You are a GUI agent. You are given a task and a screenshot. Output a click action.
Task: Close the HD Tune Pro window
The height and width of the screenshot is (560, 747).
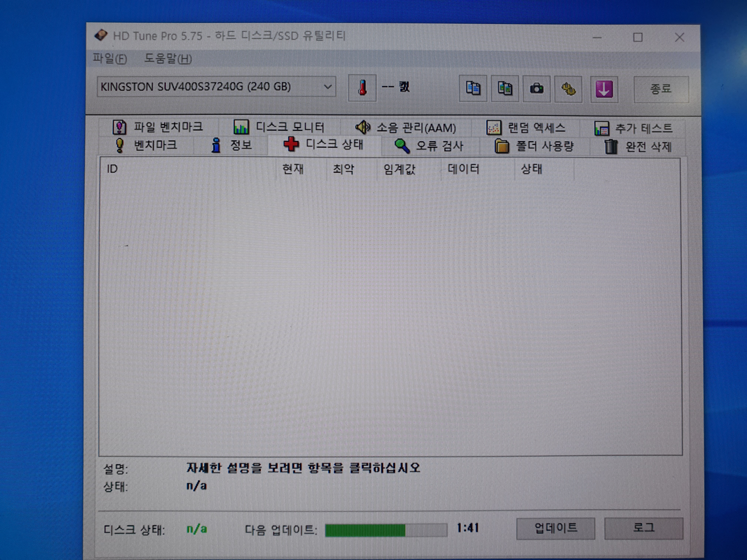click(679, 37)
